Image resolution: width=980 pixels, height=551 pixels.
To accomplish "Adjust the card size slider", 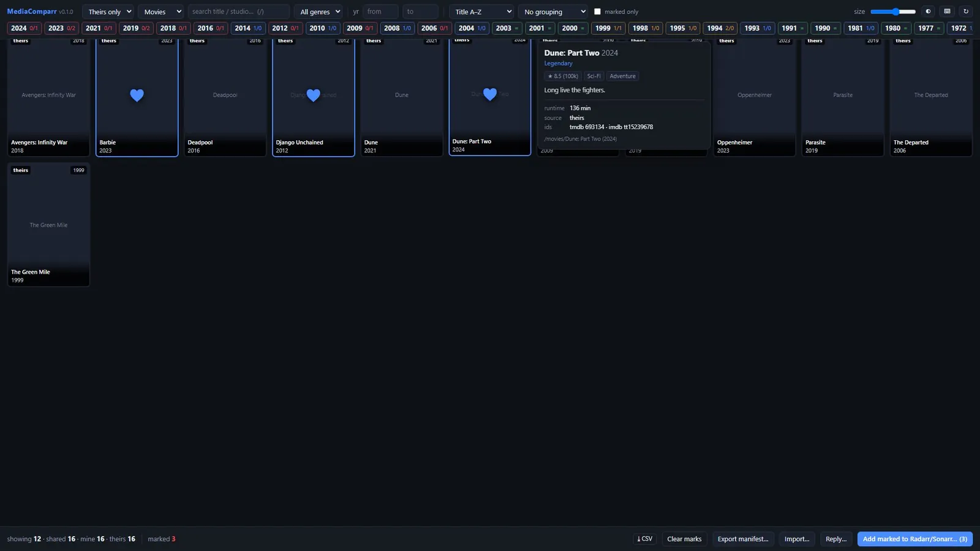I will [893, 12].
